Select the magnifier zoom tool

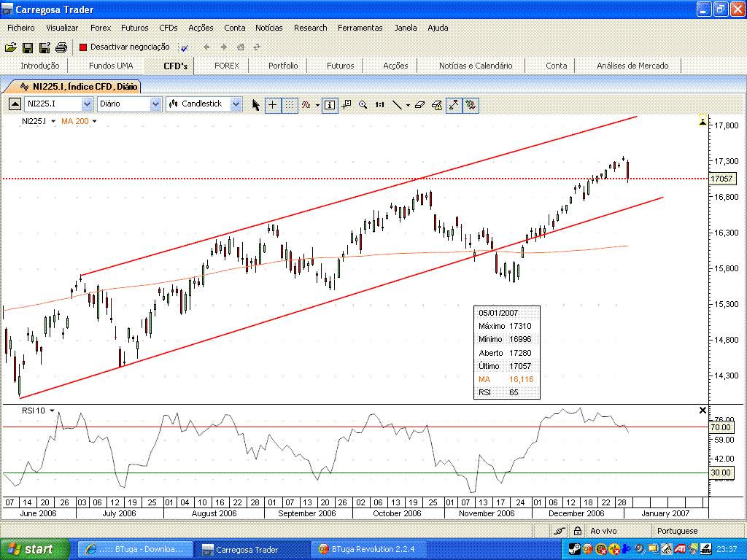pyautogui.click(x=363, y=104)
